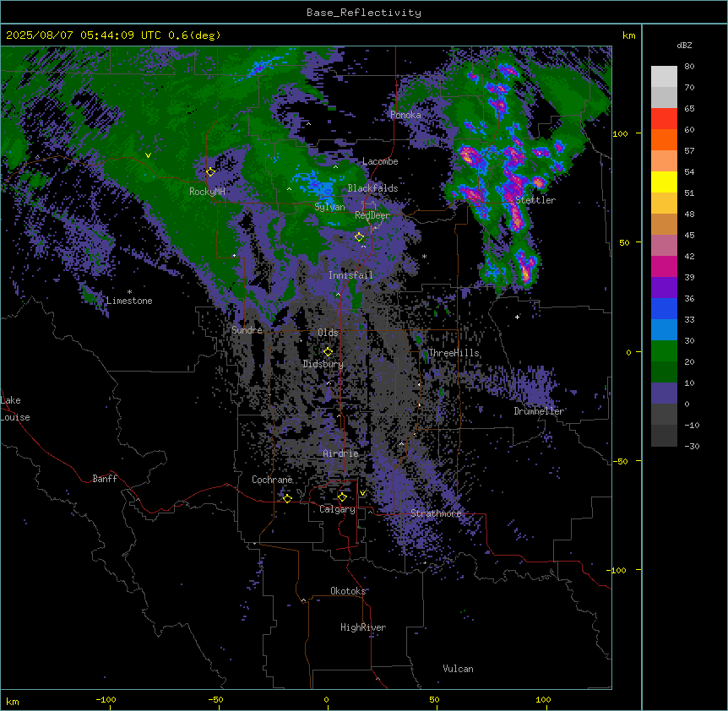Click the asterisk marker above Limestone label
Viewport: 728px width, 711px height.
pos(129,292)
